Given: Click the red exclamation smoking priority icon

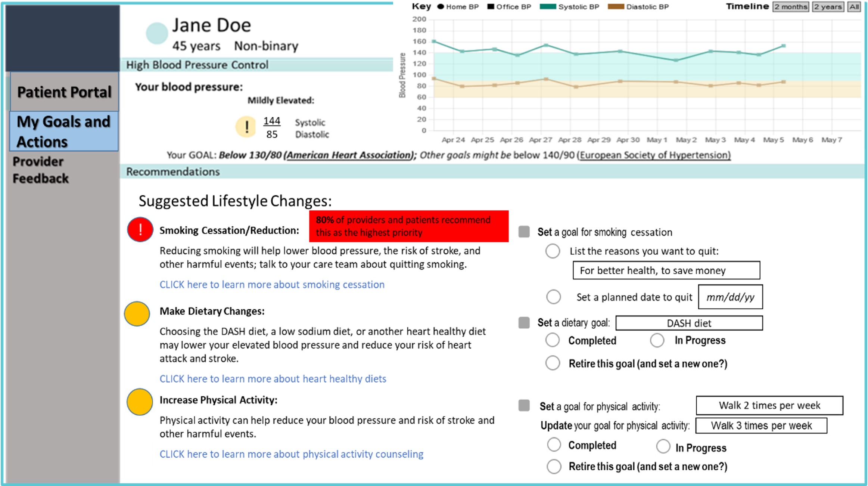Looking at the screenshot, I should (x=140, y=229).
